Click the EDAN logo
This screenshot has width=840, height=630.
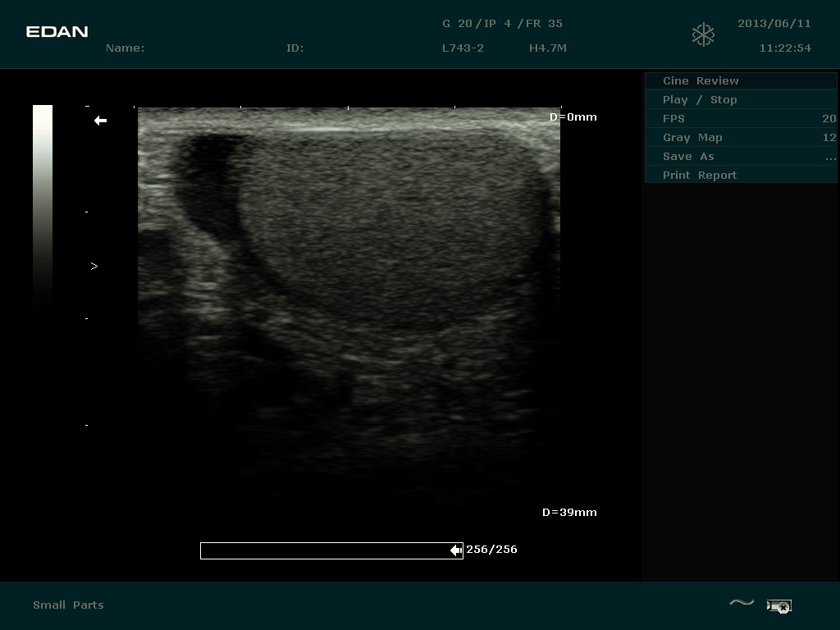coord(57,32)
